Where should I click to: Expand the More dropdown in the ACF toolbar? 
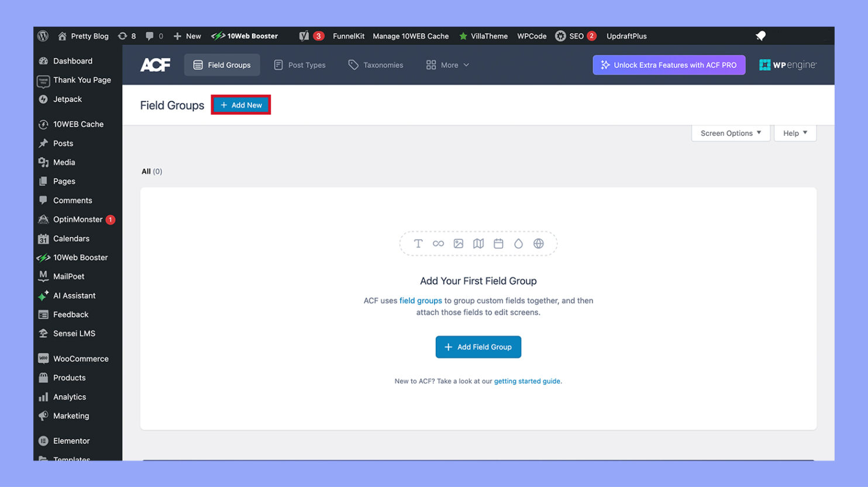[x=447, y=65]
